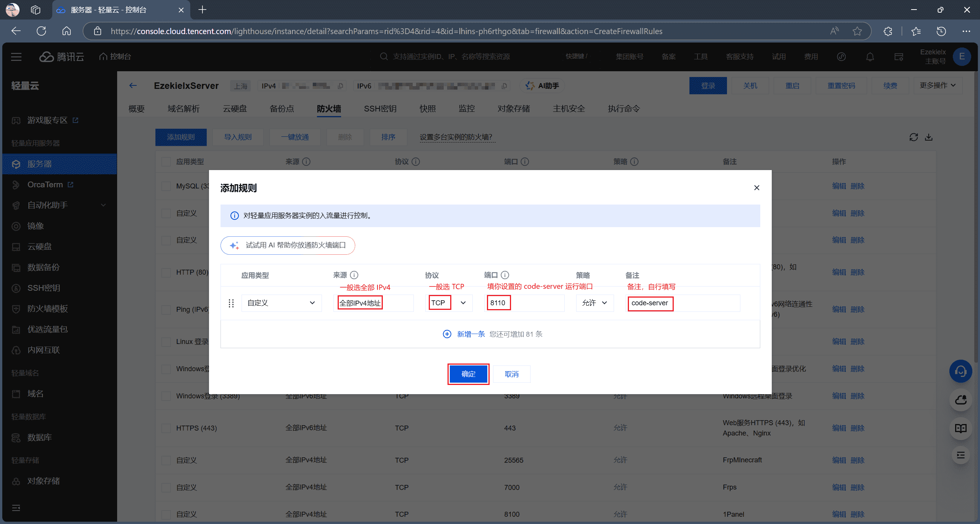Click the user avatar E
980x524 pixels.
click(x=962, y=57)
